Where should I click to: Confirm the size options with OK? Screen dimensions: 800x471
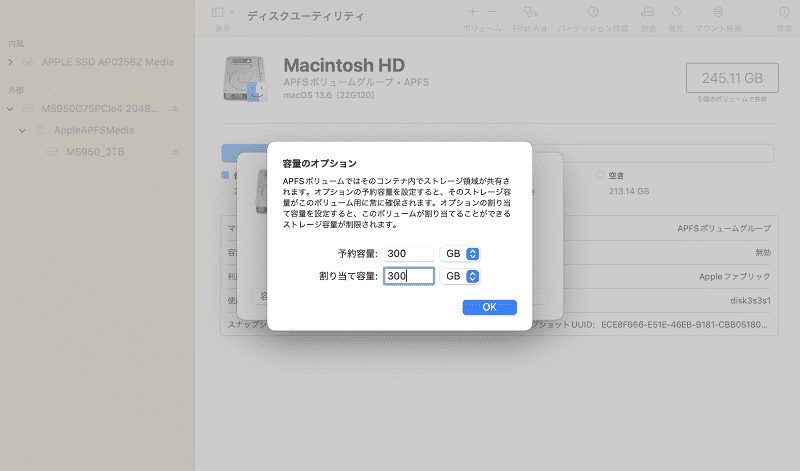(489, 307)
